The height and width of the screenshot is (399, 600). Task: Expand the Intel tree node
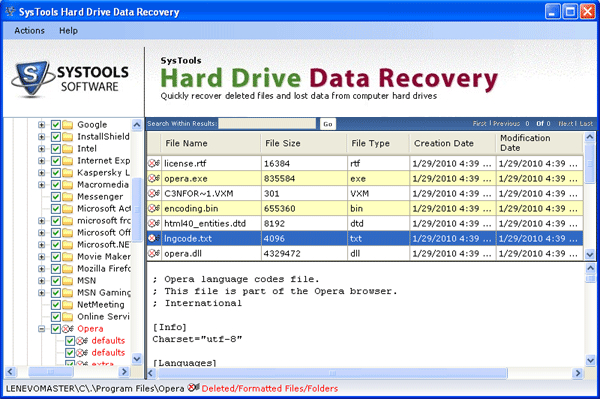42,149
